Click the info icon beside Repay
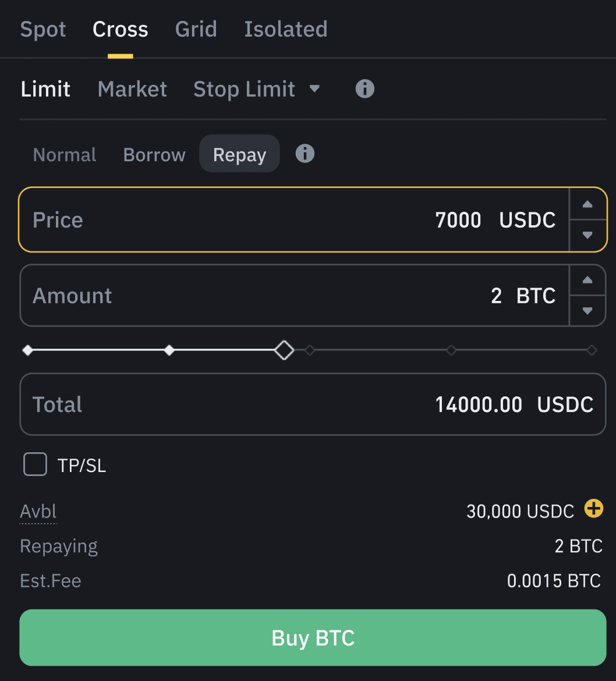The image size is (616, 681). (x=305, y=154)
